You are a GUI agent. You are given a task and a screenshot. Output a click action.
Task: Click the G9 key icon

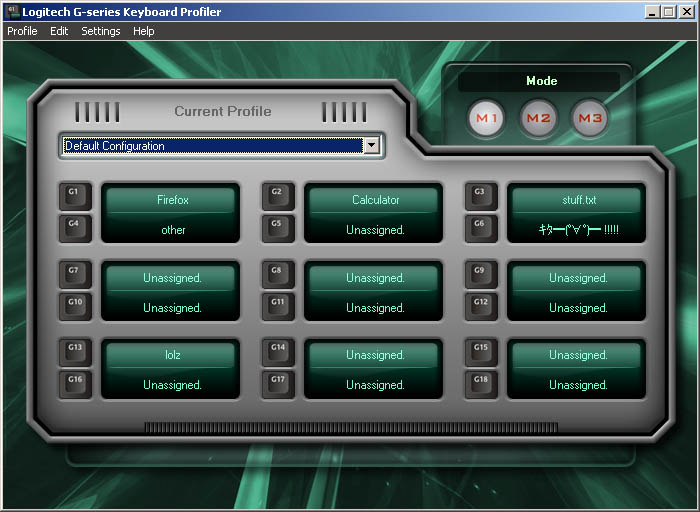tap(481, 275)
